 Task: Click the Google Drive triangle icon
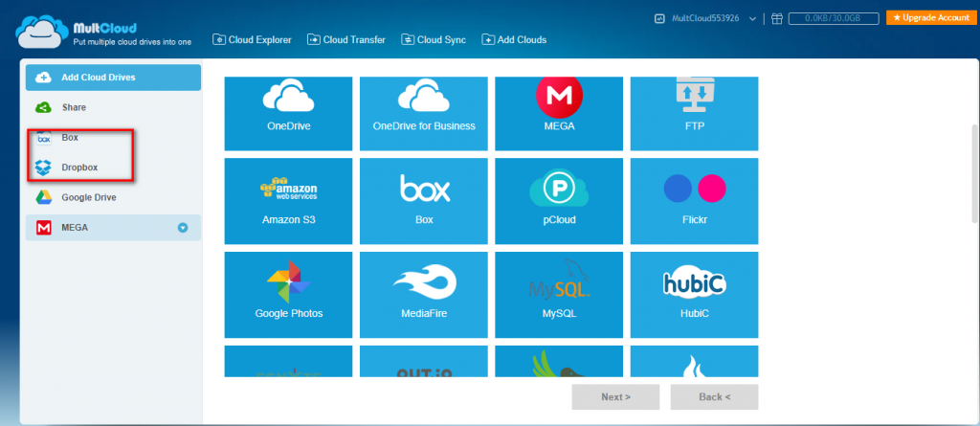tap(43, 197)
